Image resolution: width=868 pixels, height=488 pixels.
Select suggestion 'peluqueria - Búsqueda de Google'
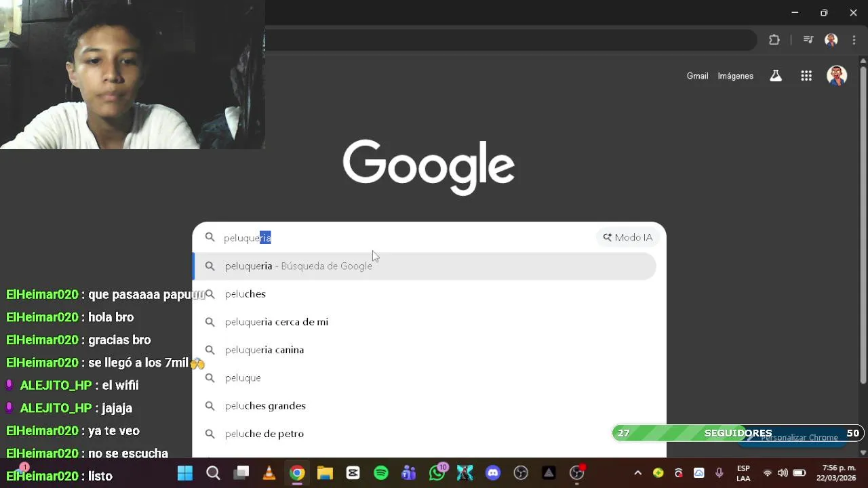425,266
